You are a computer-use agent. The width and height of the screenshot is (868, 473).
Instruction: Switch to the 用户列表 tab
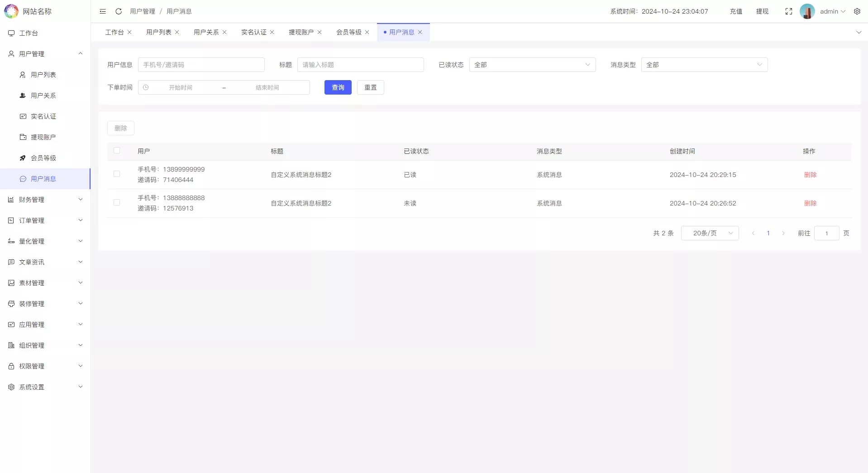tap(159, 32)
